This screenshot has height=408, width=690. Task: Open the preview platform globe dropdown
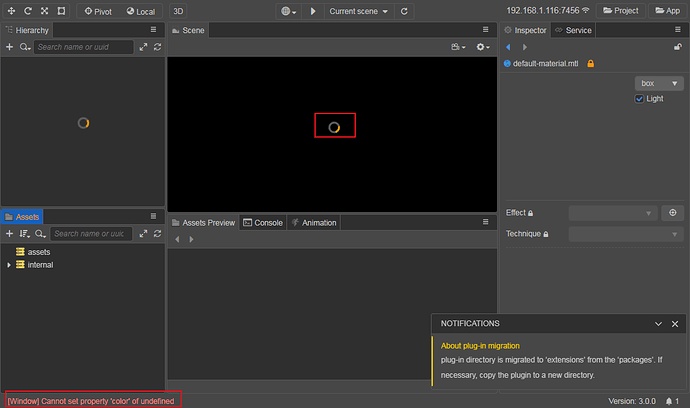(289, 11)
